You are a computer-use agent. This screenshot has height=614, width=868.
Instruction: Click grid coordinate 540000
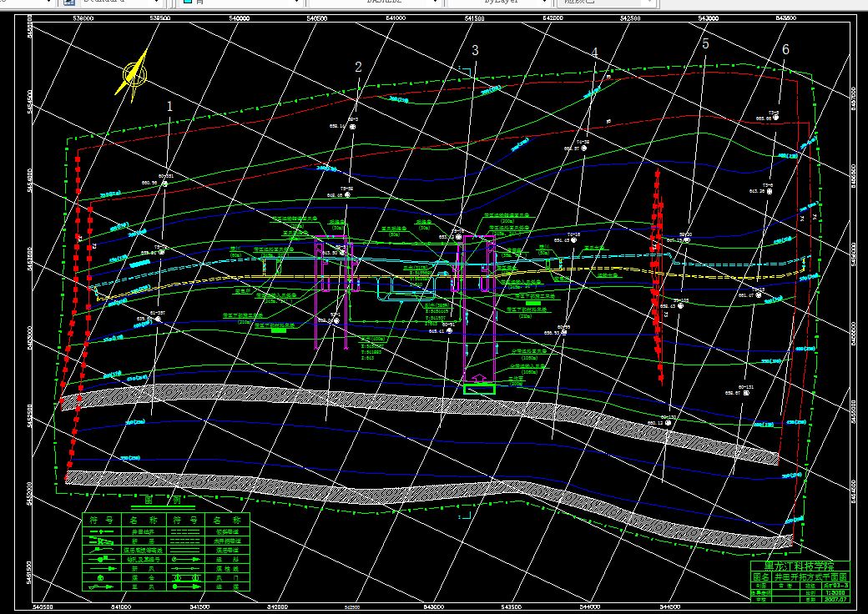pos(240,18)
